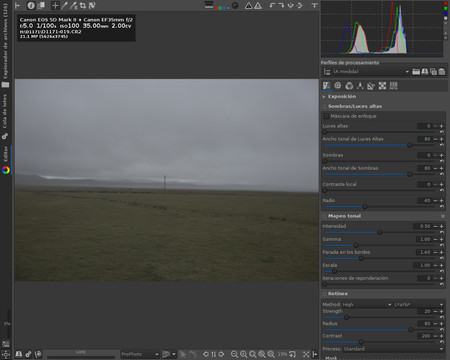Viewport: 450px width, 360px height.
Task: Reset the Ancho tonal de Luces Altas slider
Action: coord(442,145)
